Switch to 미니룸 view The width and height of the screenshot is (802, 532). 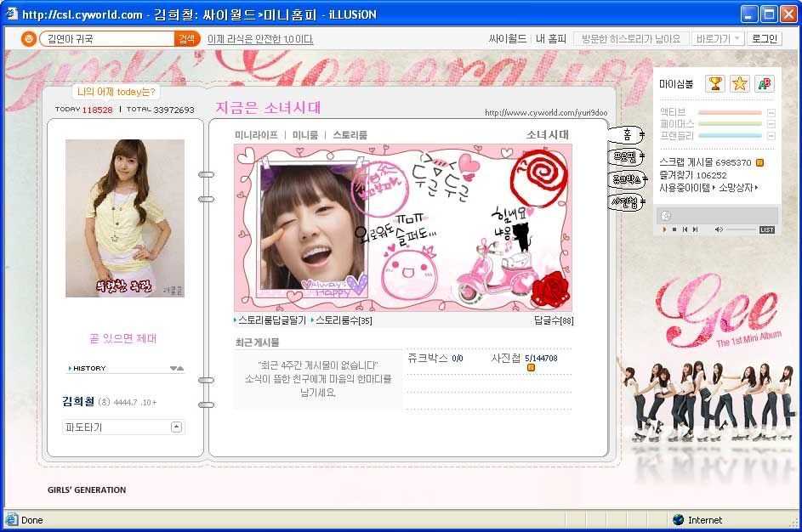(305, 135)
